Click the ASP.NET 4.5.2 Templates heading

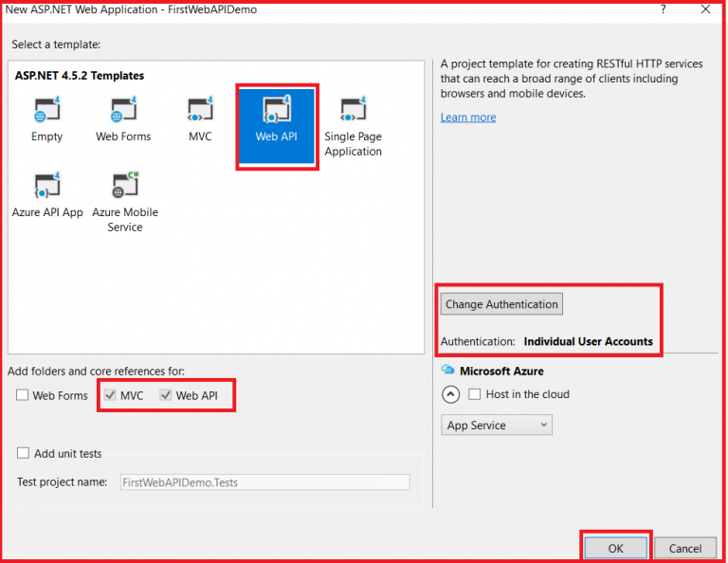(x=80, y=75)
